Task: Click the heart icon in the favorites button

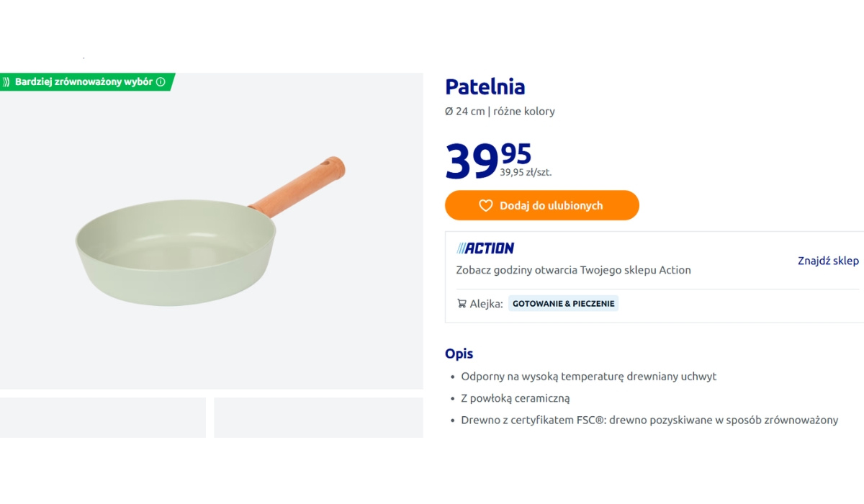Action: pyautogui.click(x=486, y=206)
